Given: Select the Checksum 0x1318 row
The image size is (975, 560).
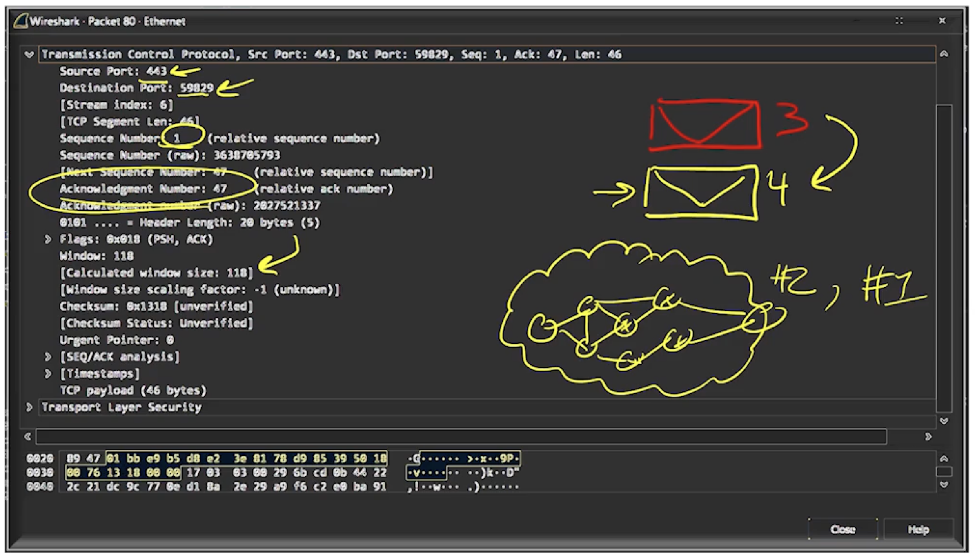Looking at the screenshot, I should tap(156, 307).
